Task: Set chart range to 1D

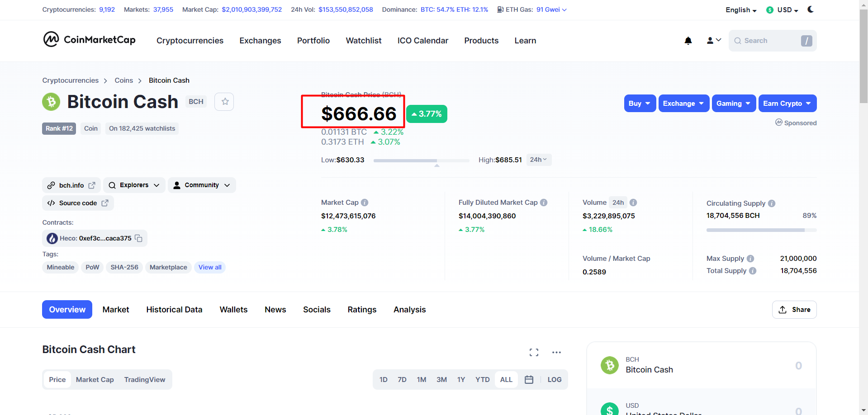Action: click(x=384, y=380)
